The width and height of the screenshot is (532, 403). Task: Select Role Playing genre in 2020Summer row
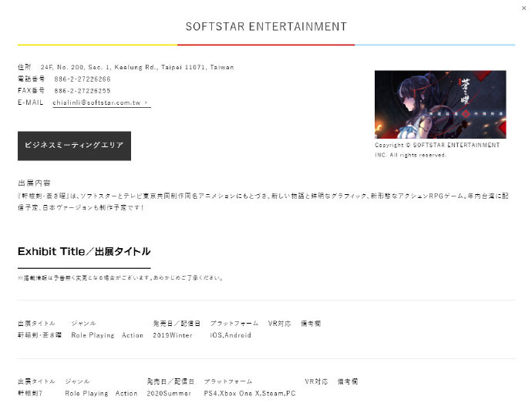86,394
